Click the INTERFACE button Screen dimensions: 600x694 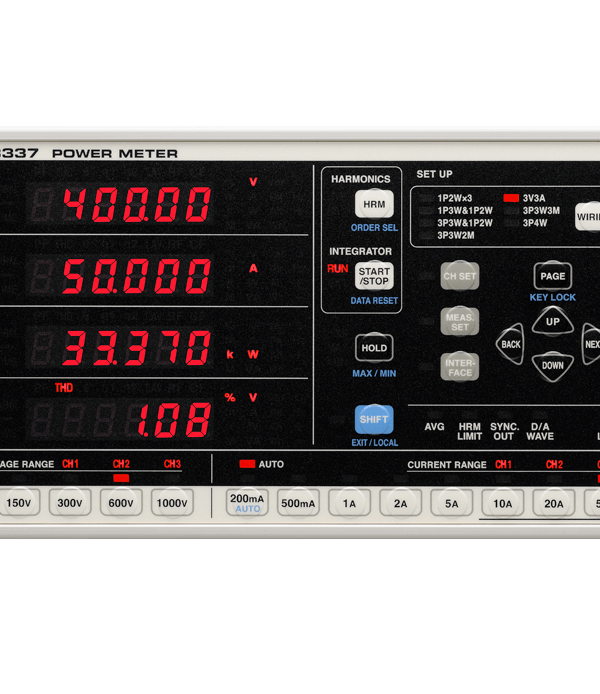[460, 367]
